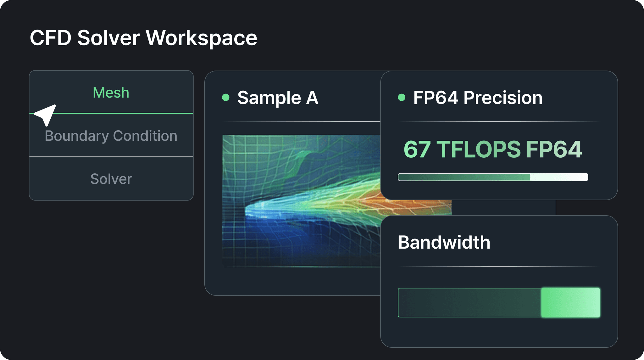Image resolution: width=644 pixels, height=360 pixels.
Task: Click the green dot beside Sample A
Action: tap(226, 98)
